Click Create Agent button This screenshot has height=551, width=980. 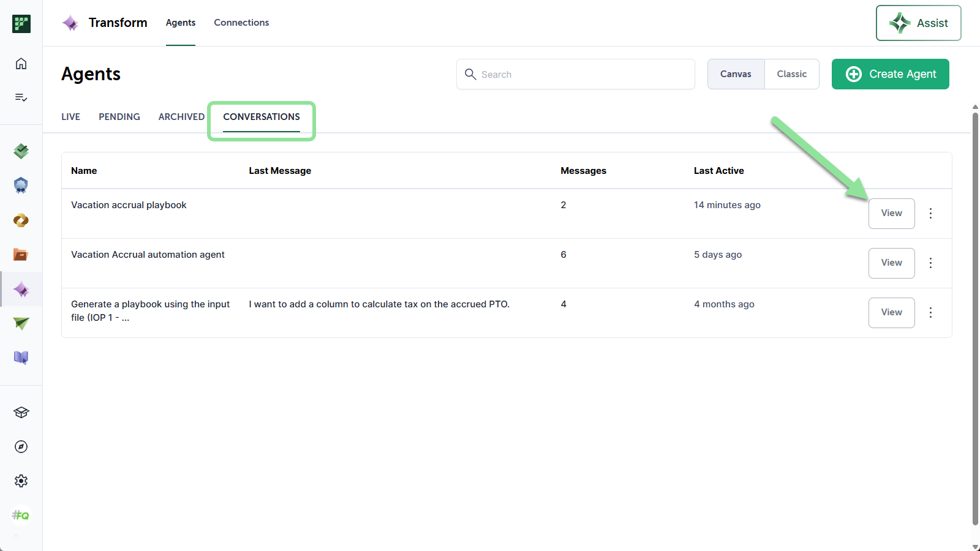click(x=890, y=74)
